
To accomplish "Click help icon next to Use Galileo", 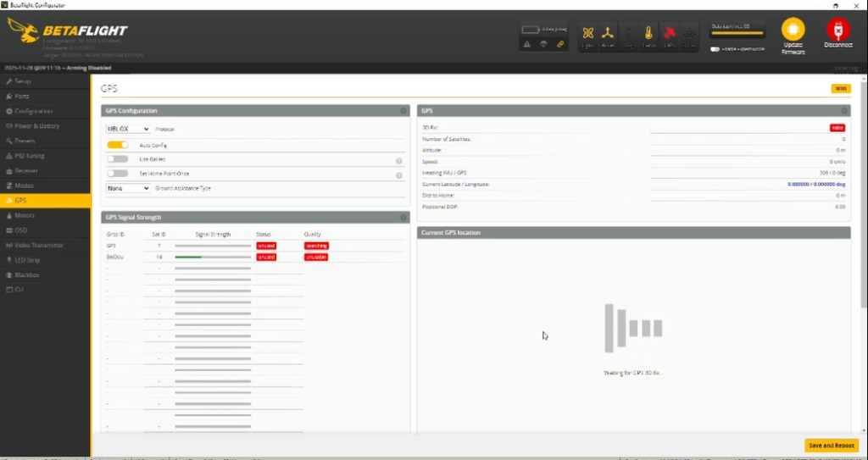I will coord(398,161).
